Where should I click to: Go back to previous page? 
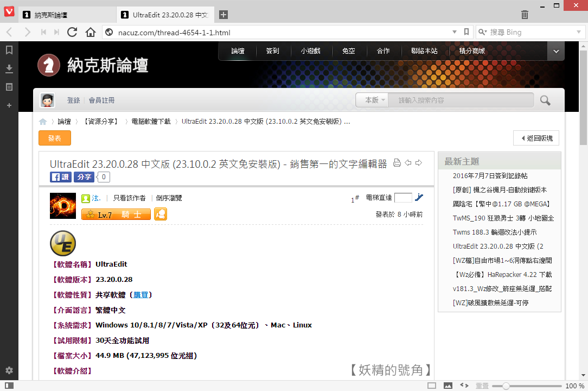[10, 32]
